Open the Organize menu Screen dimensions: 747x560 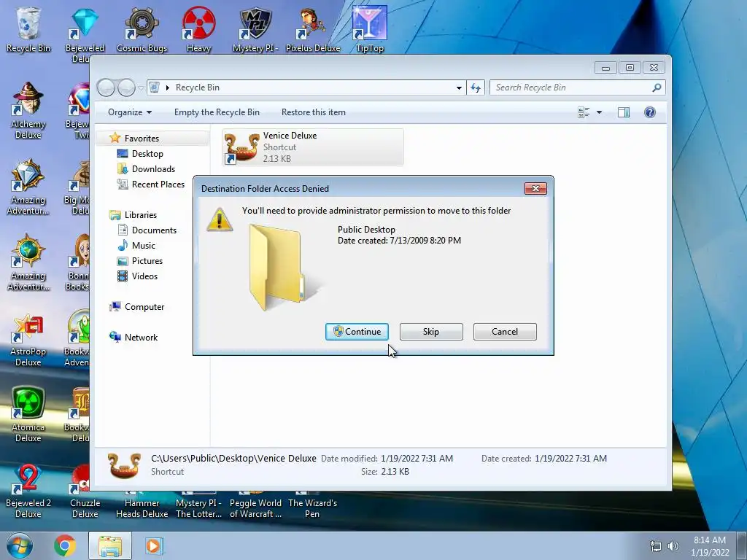(x=130, y=112)
